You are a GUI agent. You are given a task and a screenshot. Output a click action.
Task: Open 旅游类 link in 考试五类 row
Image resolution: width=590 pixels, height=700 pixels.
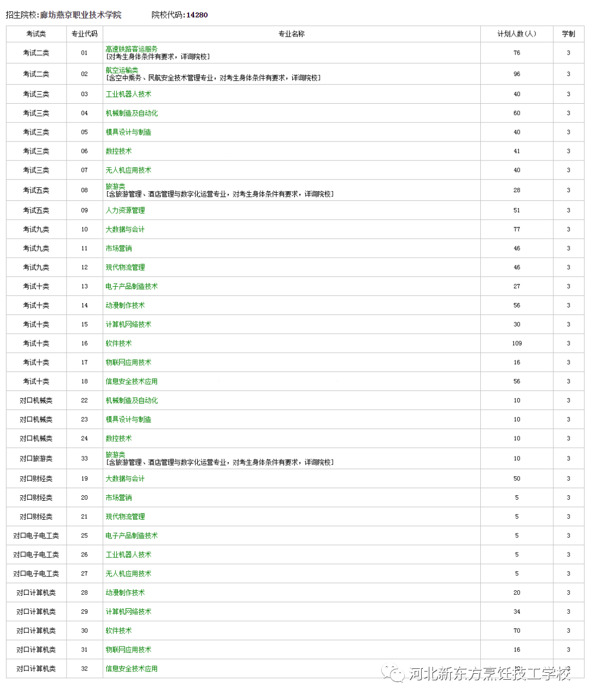(x=115, y=187)
